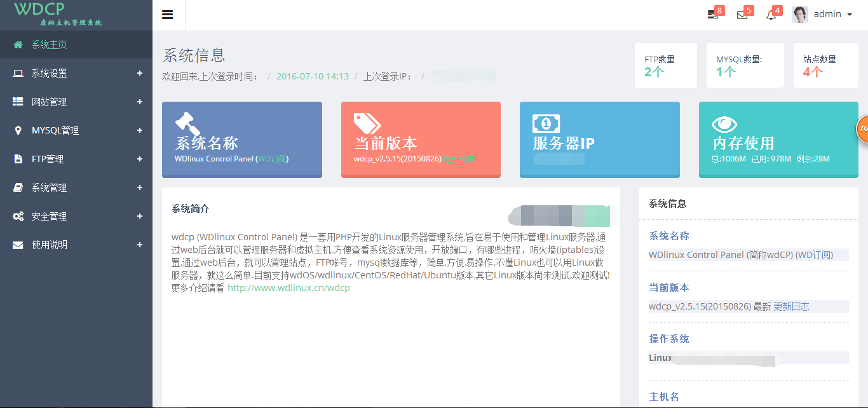Expand FTP管理 with its plus sign
Viewport: 868px width, 408px height.
(140, 159)
